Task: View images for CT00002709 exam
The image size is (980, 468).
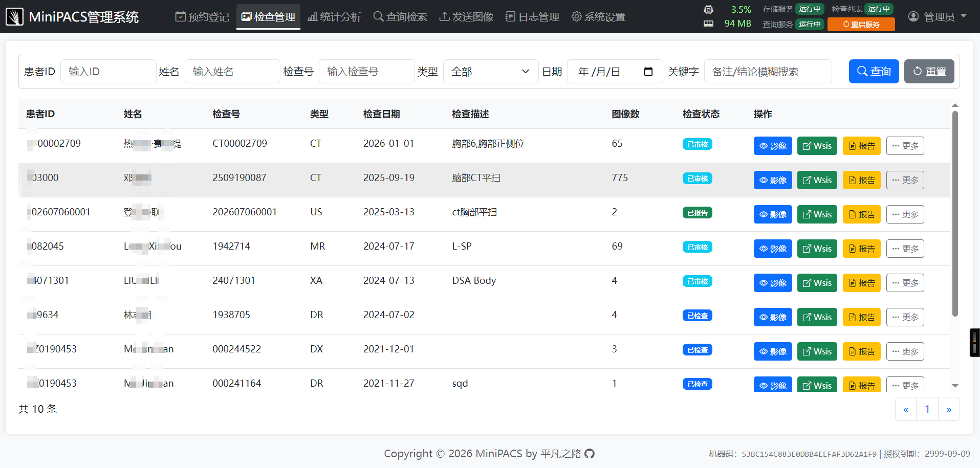Action: click(773, 146)
